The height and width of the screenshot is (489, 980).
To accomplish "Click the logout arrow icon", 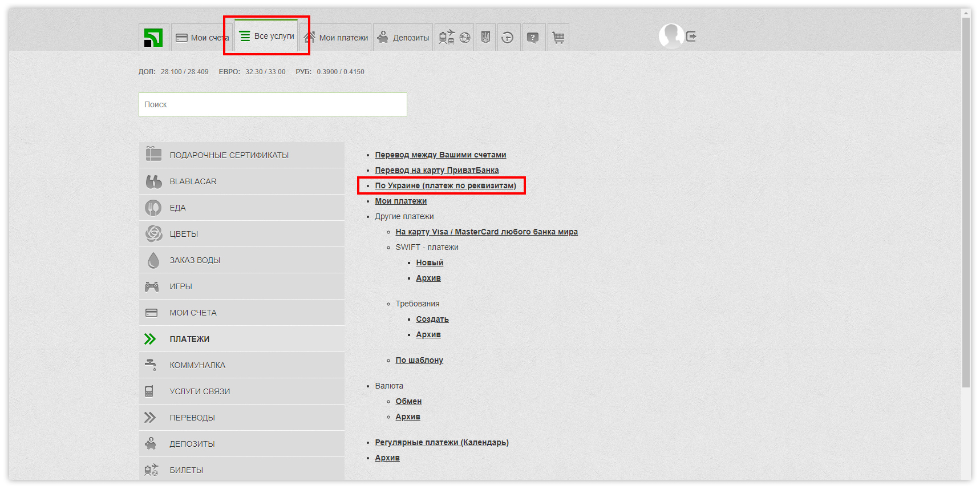I will [x=691, y=37].
